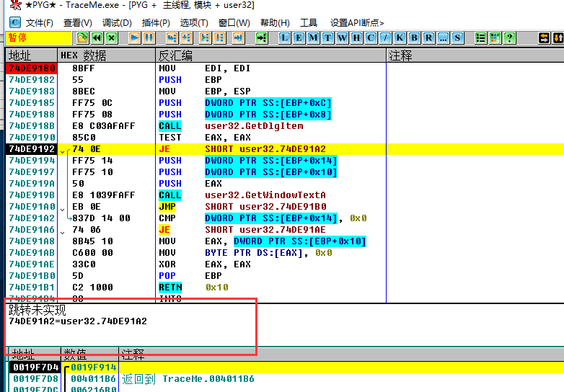This screenshot has width=564, height=392.
Task: Click the 地址 column header in disassembly
Action: [31, 55]
